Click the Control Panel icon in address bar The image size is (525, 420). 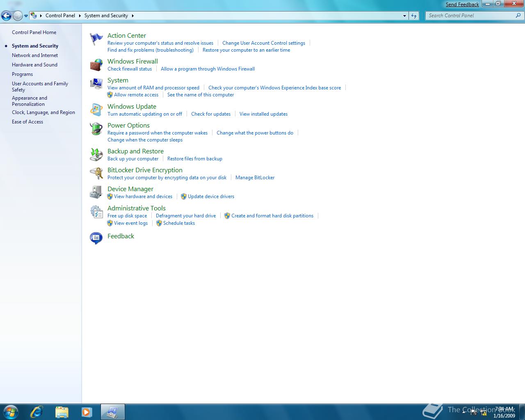[x=34, y=16]
